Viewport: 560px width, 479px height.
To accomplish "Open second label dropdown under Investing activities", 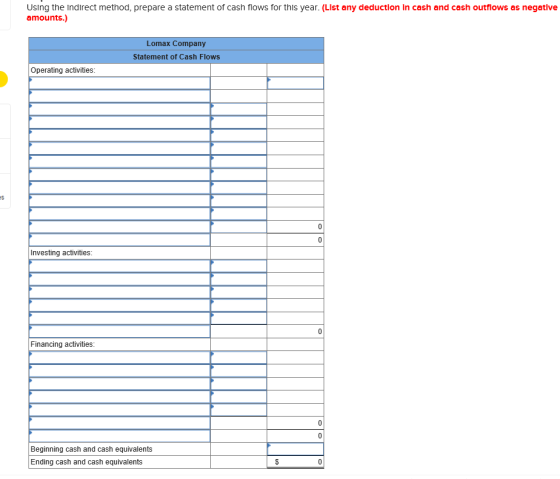I will click(120, 279).
